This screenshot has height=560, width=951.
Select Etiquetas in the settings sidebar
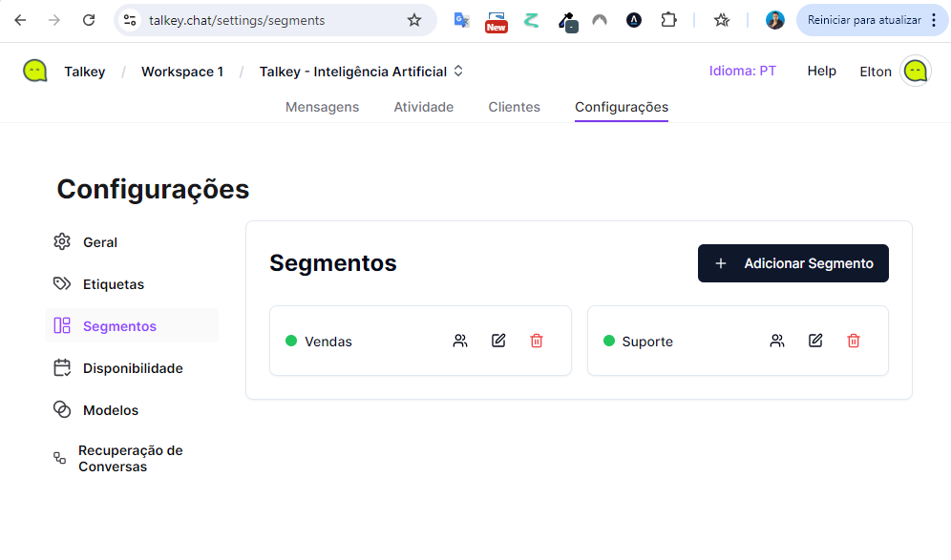click(x=113, y=284)
